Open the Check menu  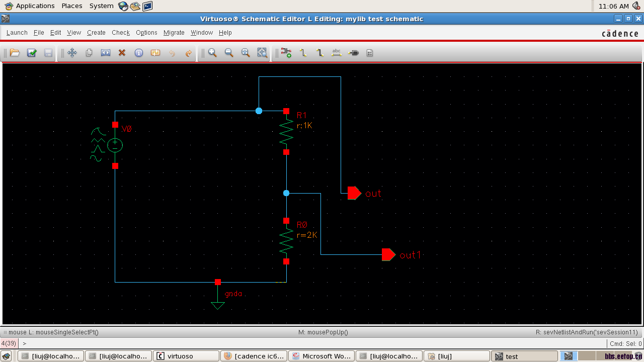click(x=121, y=33)
